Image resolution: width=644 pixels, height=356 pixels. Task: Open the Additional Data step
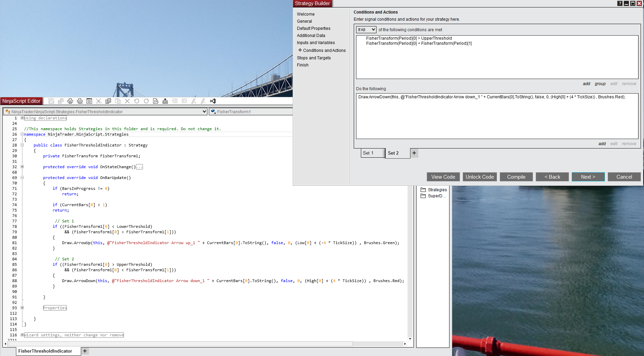point(311,36)
